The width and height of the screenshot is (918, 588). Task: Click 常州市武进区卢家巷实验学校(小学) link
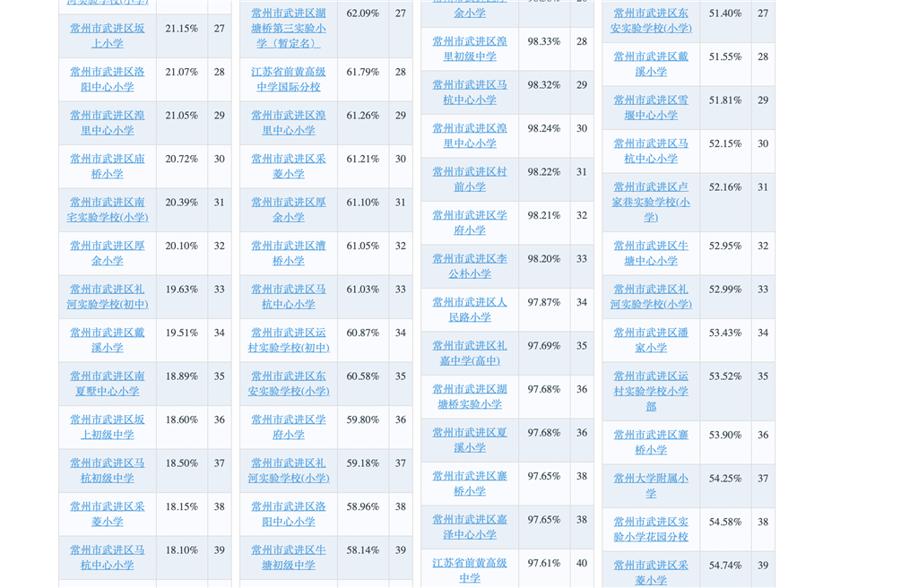pyautogui.click(x=651, y=202)
